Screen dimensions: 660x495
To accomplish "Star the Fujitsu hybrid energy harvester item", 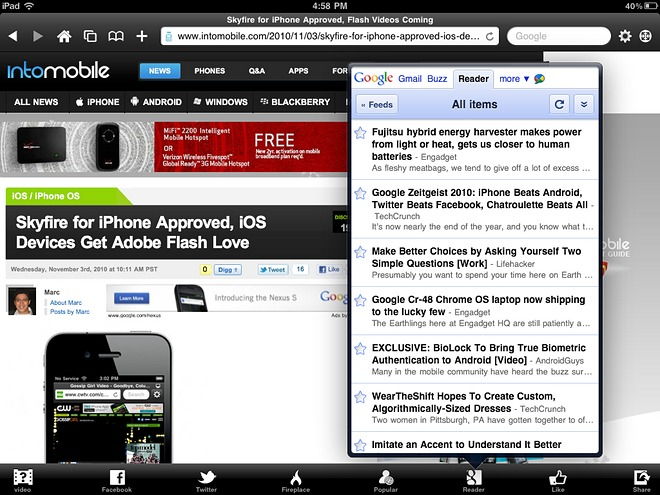I will tap(360, 133).
